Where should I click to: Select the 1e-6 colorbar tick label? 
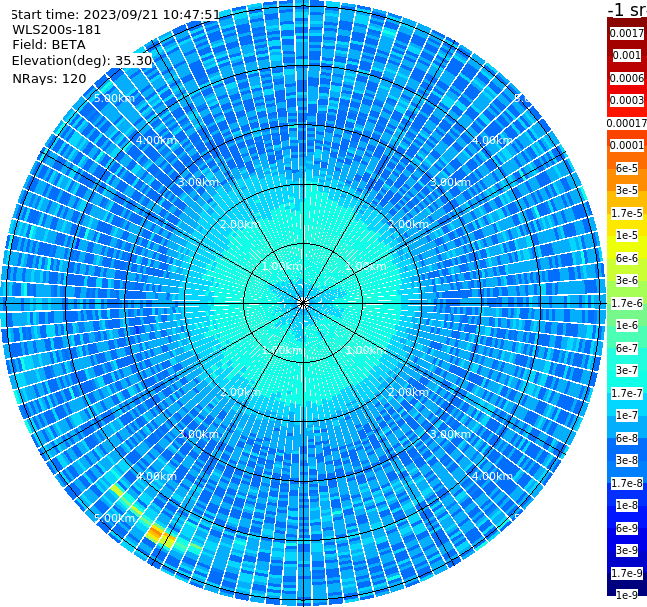(x=627, y=325)
